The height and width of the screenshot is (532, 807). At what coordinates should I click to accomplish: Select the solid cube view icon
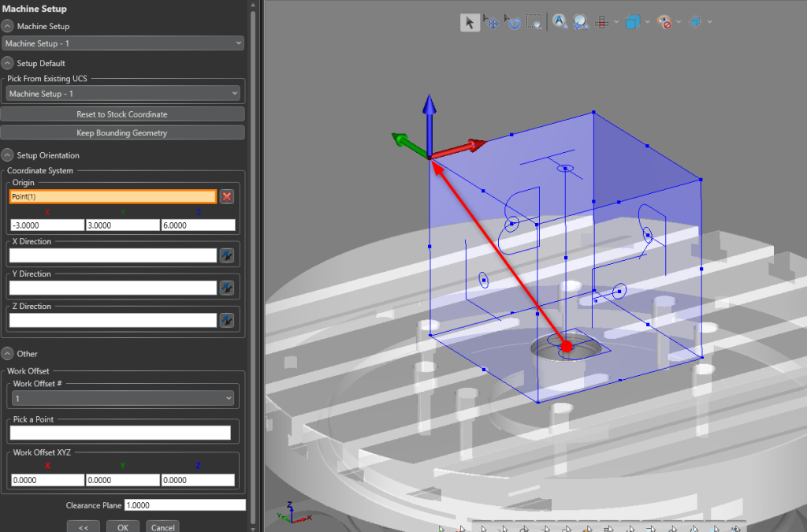point(633,21)
